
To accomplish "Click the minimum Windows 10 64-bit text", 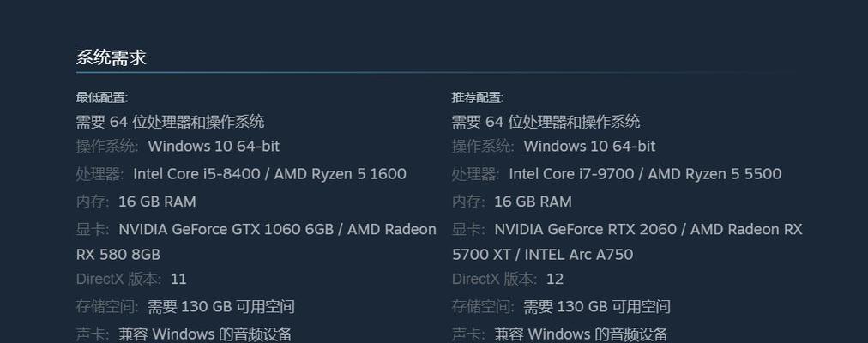I will (214, 146).
